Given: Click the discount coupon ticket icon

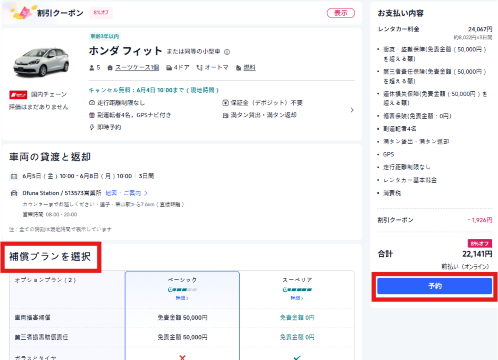Looking at the screenshot, I should click(23, 12).
